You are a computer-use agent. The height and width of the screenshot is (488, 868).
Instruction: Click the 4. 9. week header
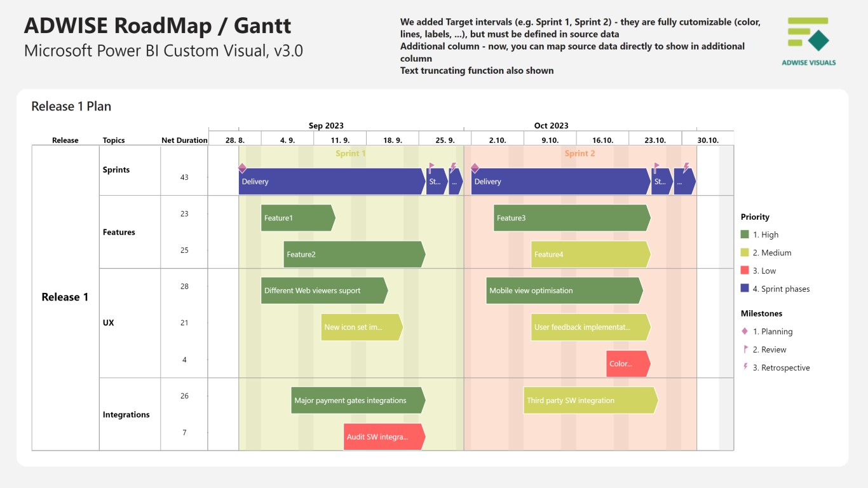pyautogui.click(x=287, y=140)
